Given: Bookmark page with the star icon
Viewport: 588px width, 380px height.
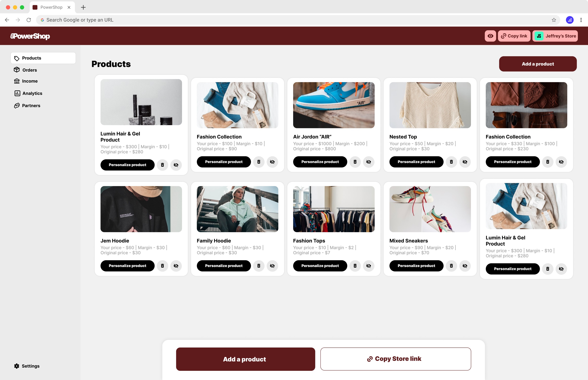Looking at the screenshot, I should pyautogui.click(x=554, y=20).
